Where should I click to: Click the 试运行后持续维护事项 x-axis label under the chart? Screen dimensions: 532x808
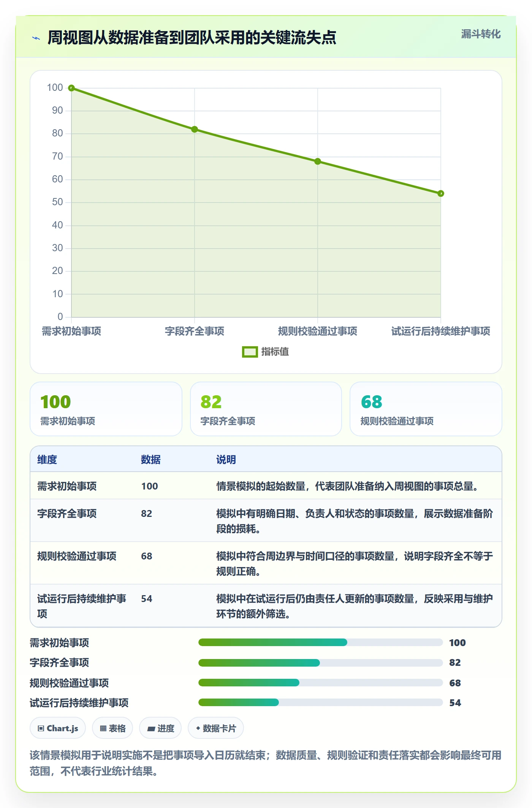pyautogui.click(x=441, y=331)
